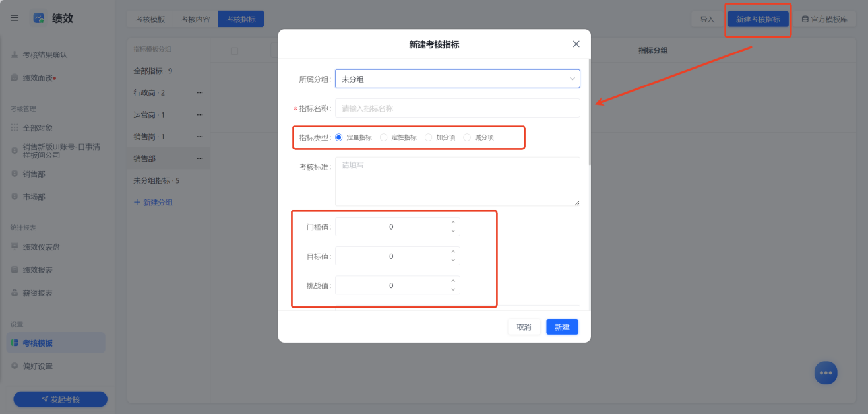Open 绩效仪表盘 in sidebar
The image size is (868, 414).
tap(42, 247)
